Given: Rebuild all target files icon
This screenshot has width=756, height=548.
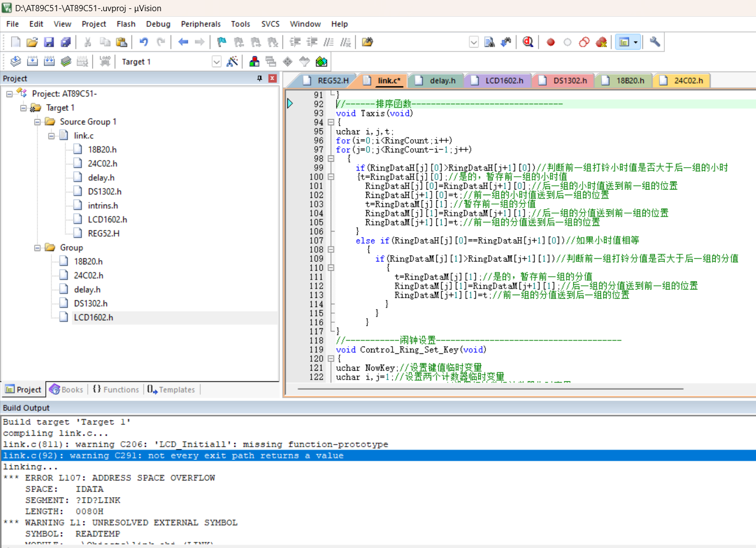Looking at the screenshot, I should tap(49, 62).
